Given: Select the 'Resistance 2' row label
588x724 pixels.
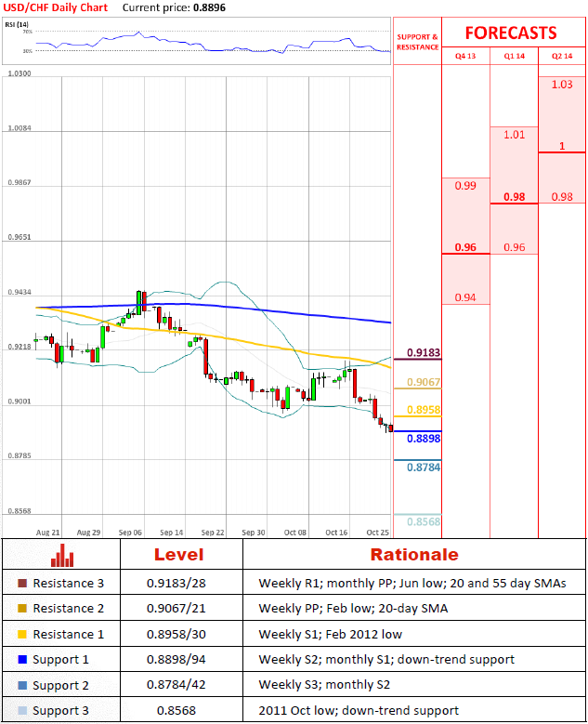Looking at the screenshot, I should click(69, 608).
